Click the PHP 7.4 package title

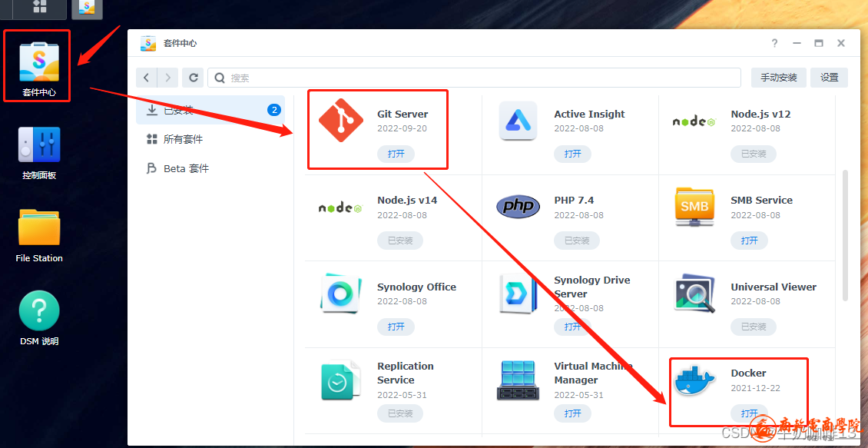574,200
